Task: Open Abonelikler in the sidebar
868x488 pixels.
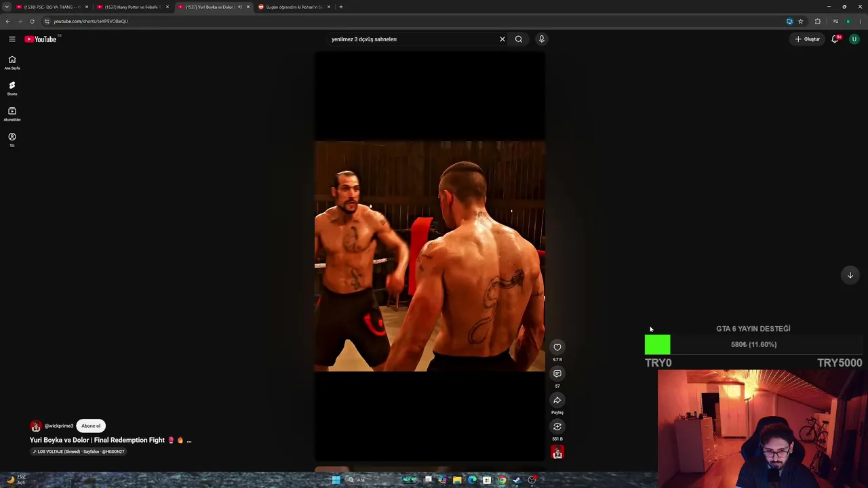Action: (12, 114)
